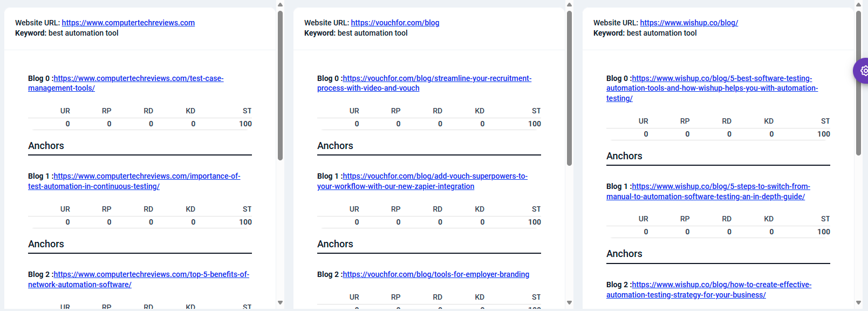
Task: Open the tools-for-employer-branding blog link
Action: point(436,274)
